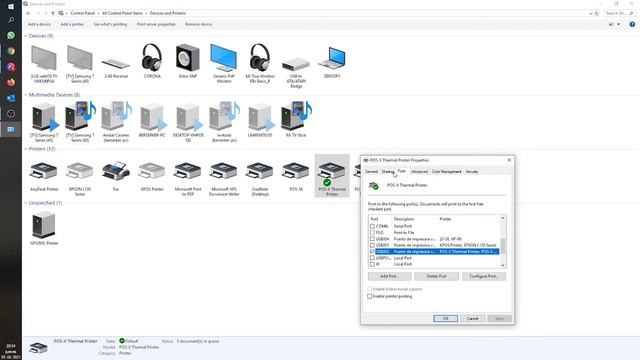This screenshot has width=640, height=360.
Task: Click Cancel in printer properties
Action: point(472,318)
